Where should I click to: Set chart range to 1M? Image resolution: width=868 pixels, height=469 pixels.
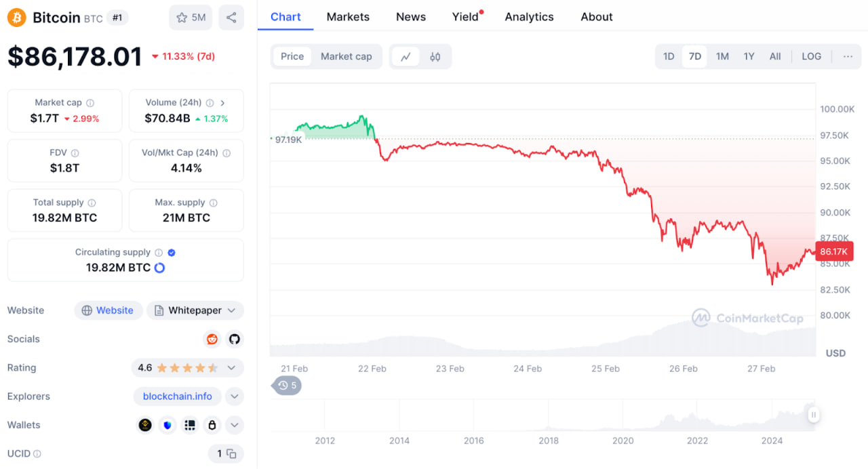click(722, 57)
